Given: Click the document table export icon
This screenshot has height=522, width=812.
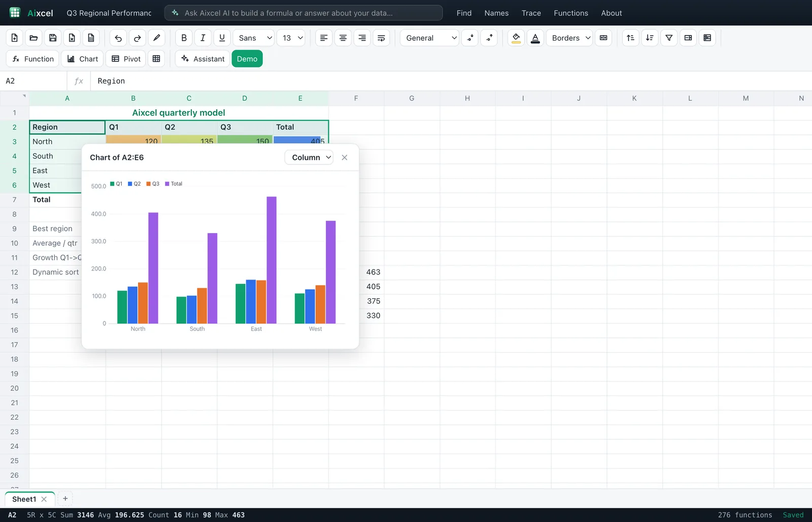Looking at the screenshot, I should point(91,38).
